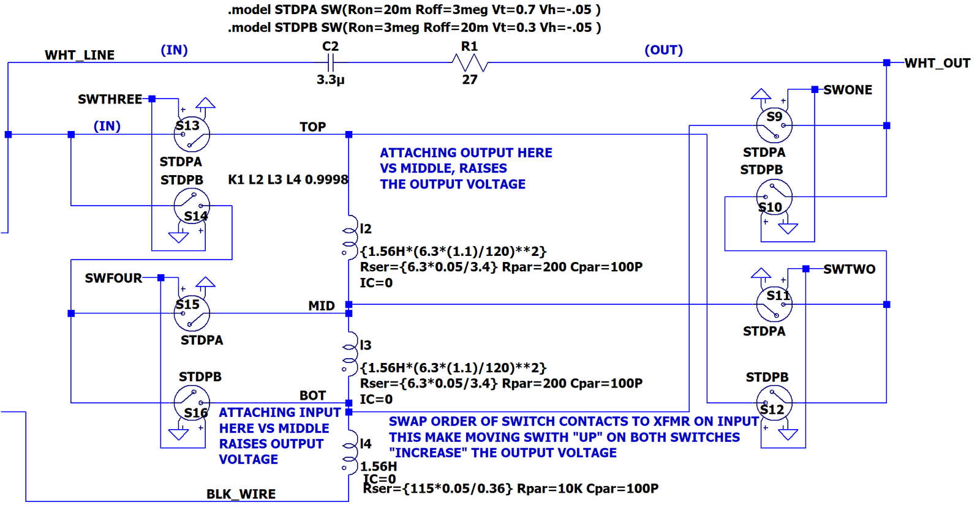Select the S10 switch symbol
980x524 pixels.
774,197
